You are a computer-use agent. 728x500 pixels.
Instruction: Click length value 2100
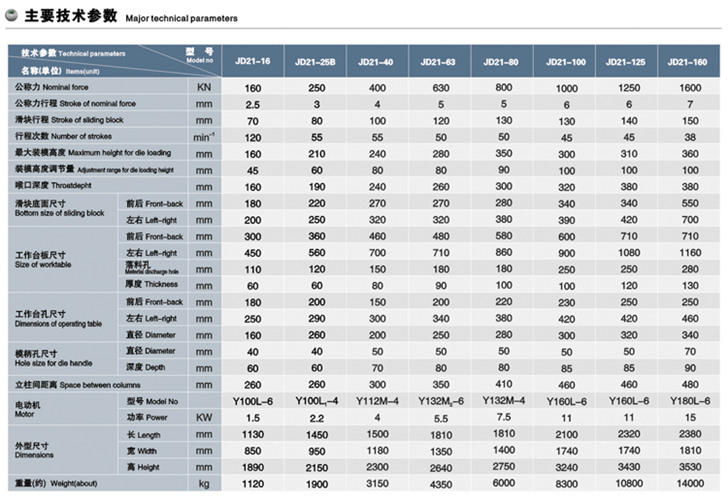(x=566, y=435)
